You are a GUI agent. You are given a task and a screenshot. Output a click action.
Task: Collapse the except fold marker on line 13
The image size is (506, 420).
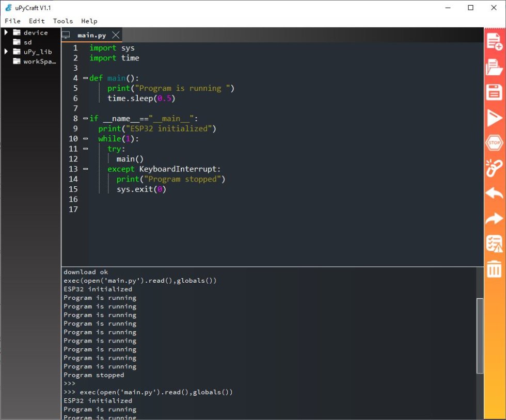(x=86, y=169)
